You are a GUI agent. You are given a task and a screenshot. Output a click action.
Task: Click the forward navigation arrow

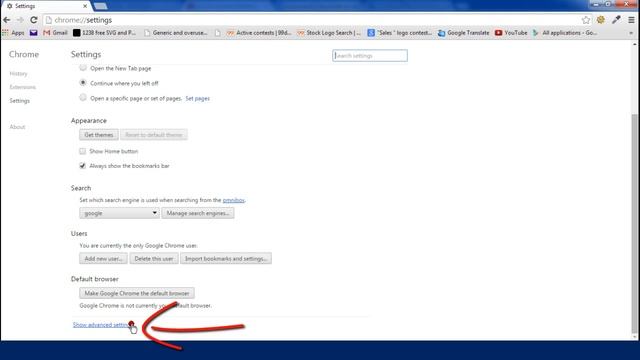pos(20,20)
